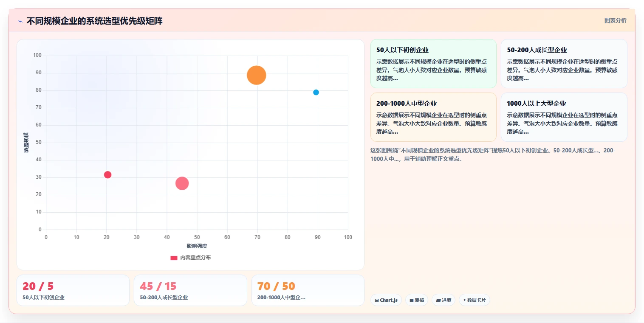This screenshot has width=644, height=323.
Task: Click the orange bubble on the chart
Action: pos(257,75)
